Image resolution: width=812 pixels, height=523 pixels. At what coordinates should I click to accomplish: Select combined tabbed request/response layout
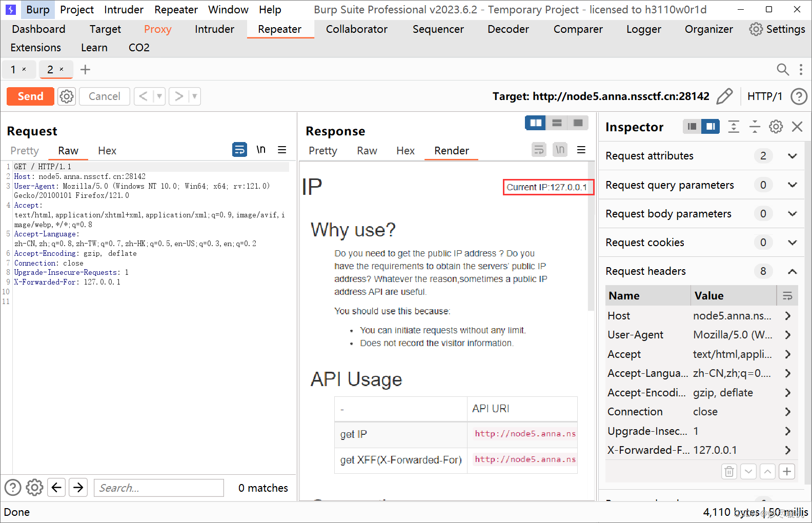[578, 123]
